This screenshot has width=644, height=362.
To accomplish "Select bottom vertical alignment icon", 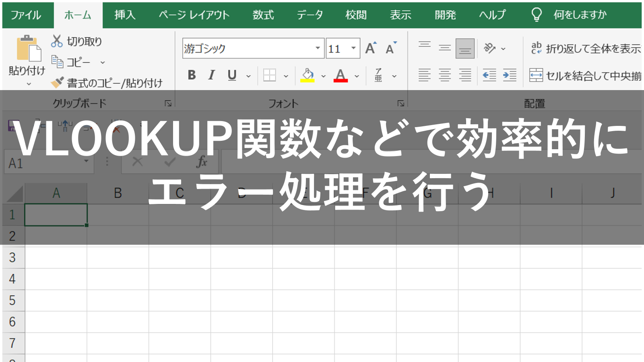I will (x=465, y=48).
